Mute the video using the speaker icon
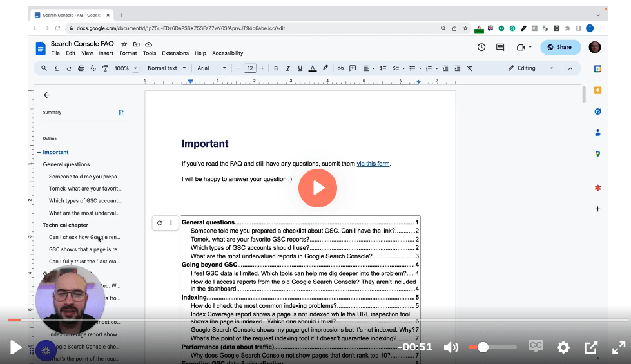The width and height of the screenshot is (631, 364). (x=451, y=347)
